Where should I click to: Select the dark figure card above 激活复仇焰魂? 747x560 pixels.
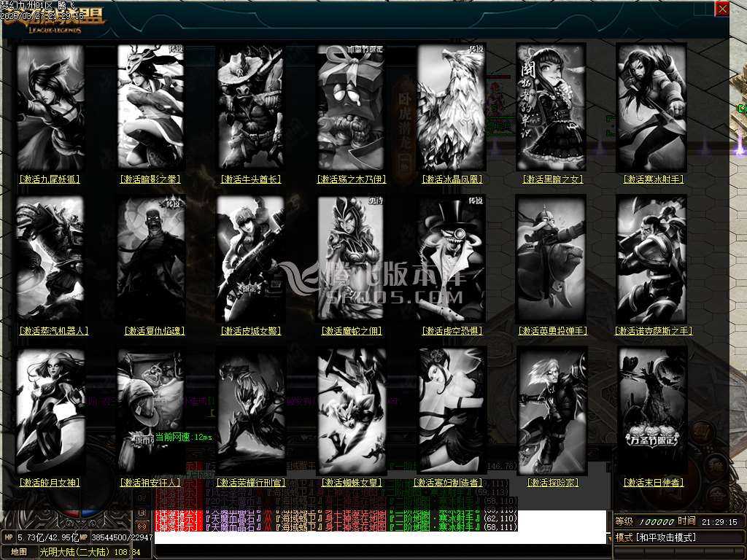point(151,259)
